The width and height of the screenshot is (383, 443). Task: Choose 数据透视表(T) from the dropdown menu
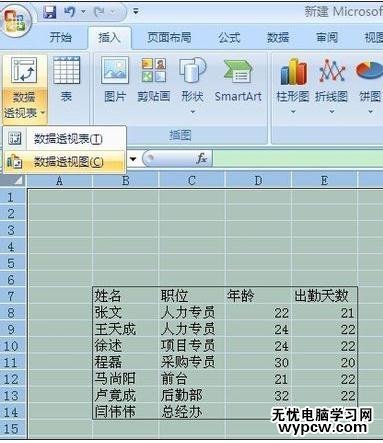coord(65,138)
